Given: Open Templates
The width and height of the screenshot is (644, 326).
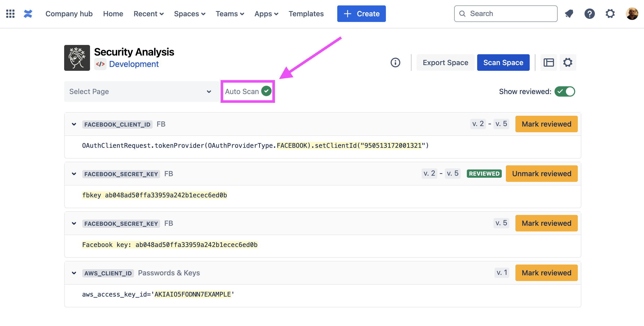Looking at the screenshot, I should point(306,14).
